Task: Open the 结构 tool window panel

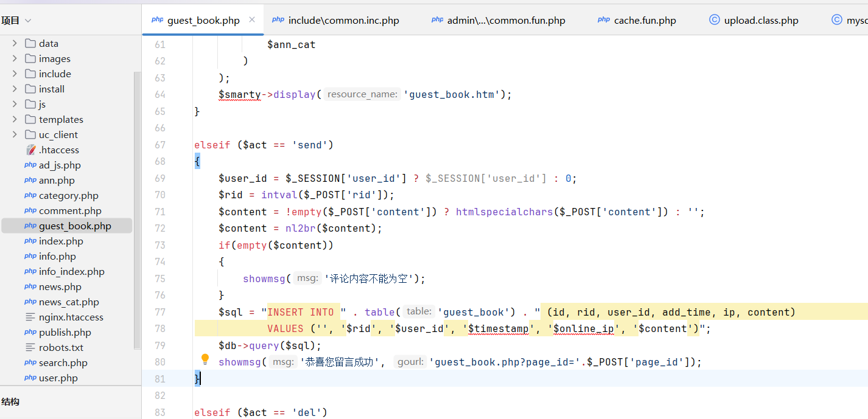Action: [x=10, y=402]
